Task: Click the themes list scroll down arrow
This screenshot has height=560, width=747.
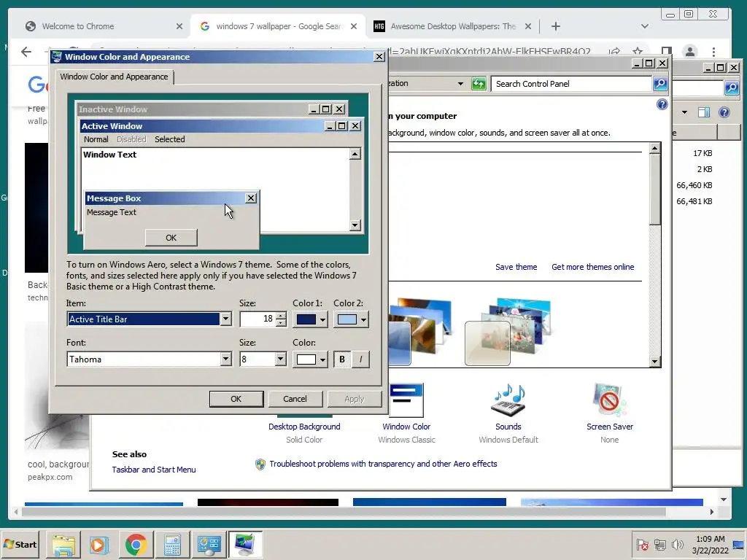Action: pyautogui.click(x=655, y=362)
